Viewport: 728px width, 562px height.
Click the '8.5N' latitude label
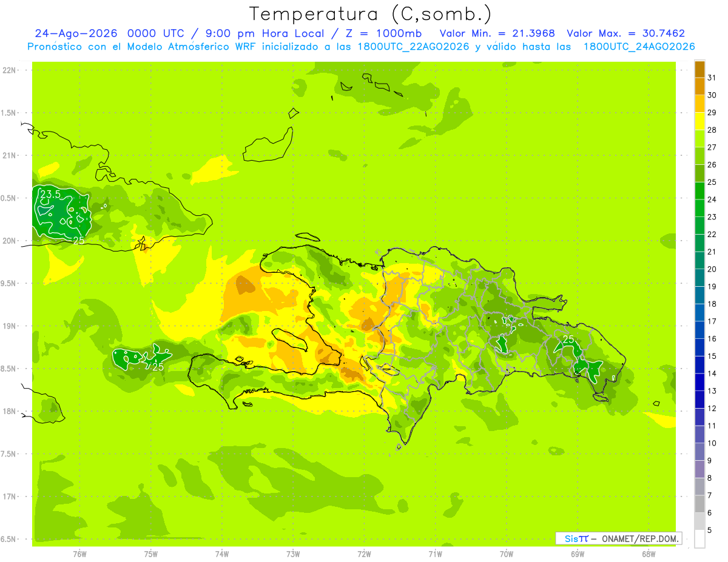coord(10,369)
